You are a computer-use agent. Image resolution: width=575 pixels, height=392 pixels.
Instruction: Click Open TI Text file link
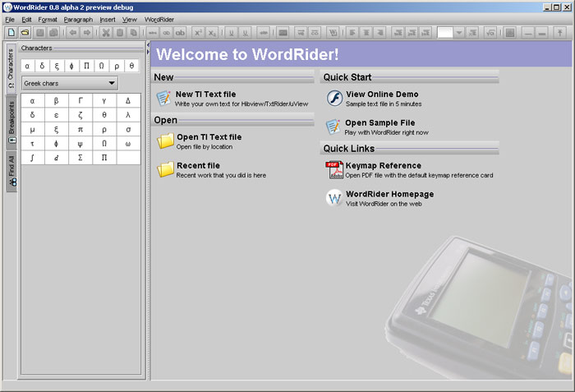tap(209, 137)
